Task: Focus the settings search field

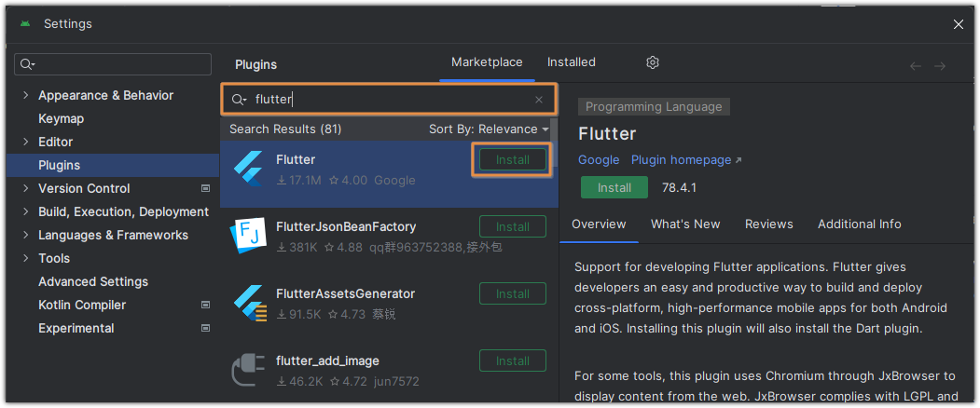Action: coord(113,64)
